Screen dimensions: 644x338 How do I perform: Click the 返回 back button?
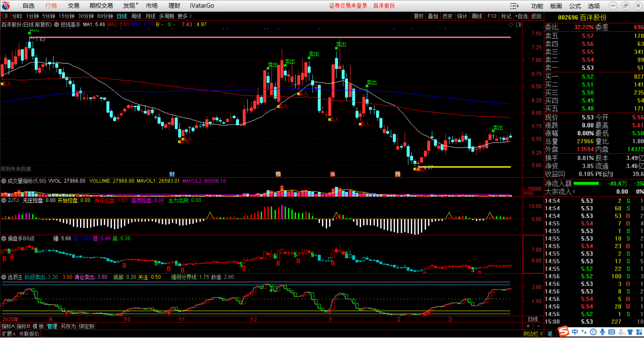(536, 16)
